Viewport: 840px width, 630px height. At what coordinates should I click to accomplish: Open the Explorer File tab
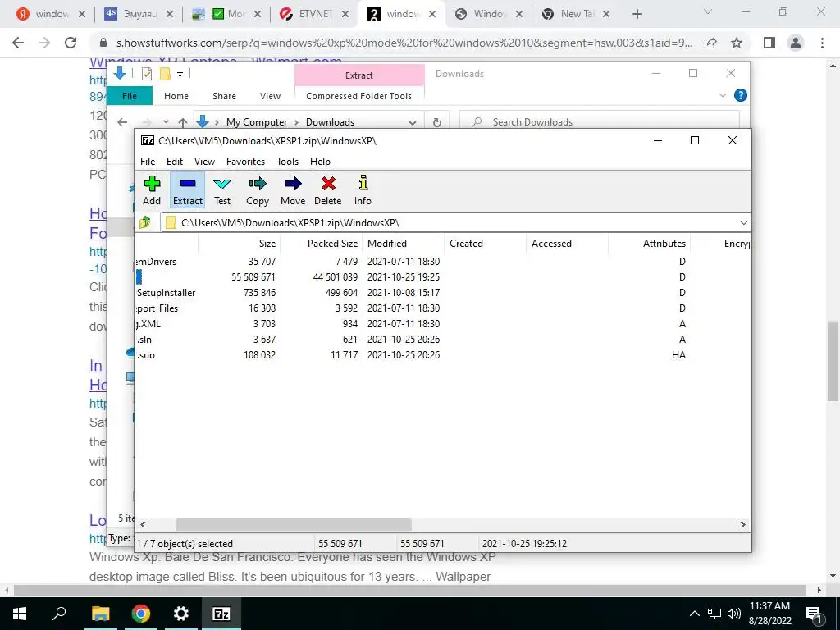[x=130, y=96]
